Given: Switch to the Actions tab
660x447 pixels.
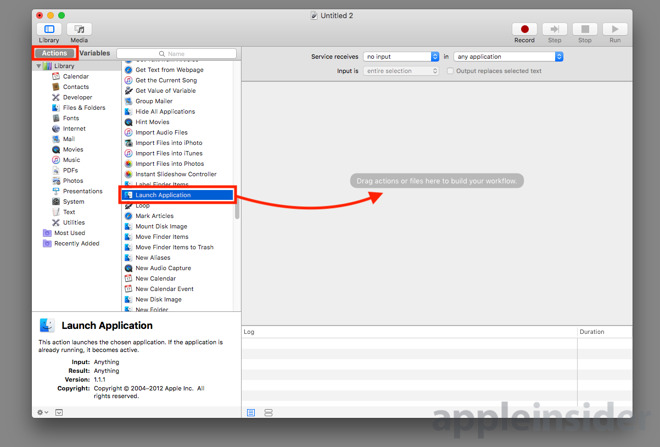Looking at the screenshot, I should [54, 53].
